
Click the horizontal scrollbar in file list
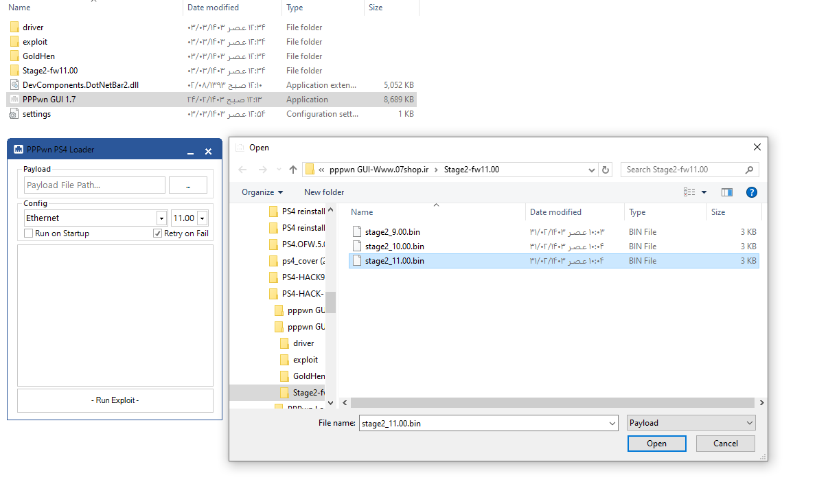(549, 403)
